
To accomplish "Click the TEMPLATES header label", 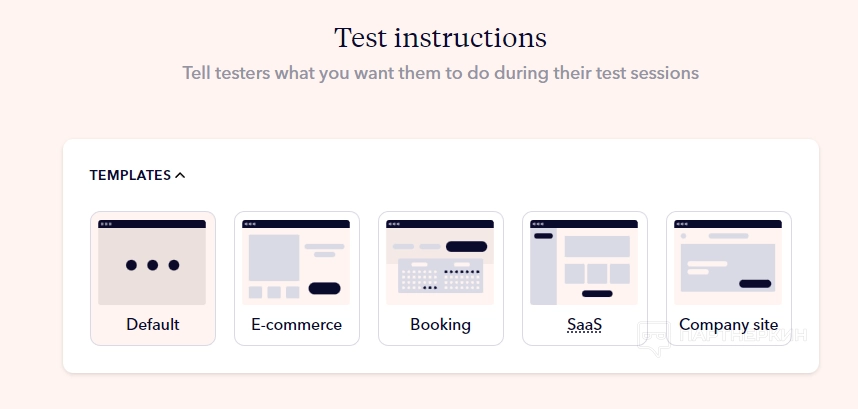I will [x=130, y=175].
